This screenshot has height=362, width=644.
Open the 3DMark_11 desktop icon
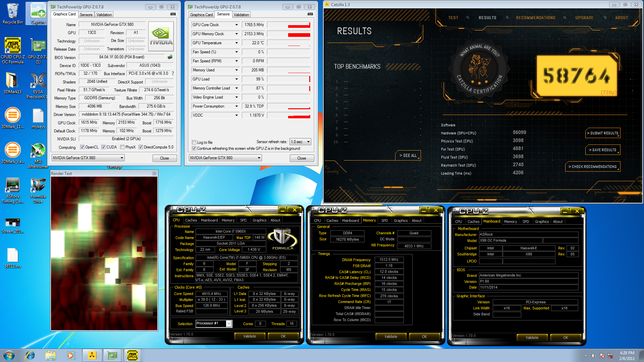pos(13,118)
